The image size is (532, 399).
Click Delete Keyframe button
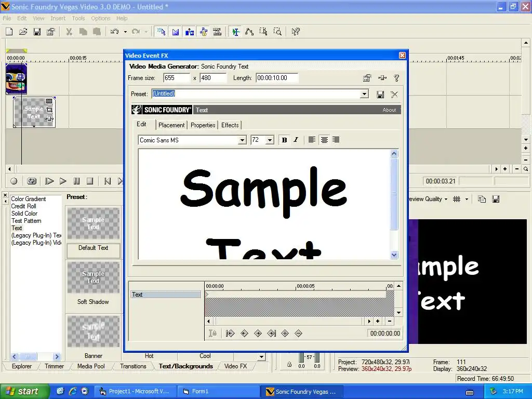299,334
